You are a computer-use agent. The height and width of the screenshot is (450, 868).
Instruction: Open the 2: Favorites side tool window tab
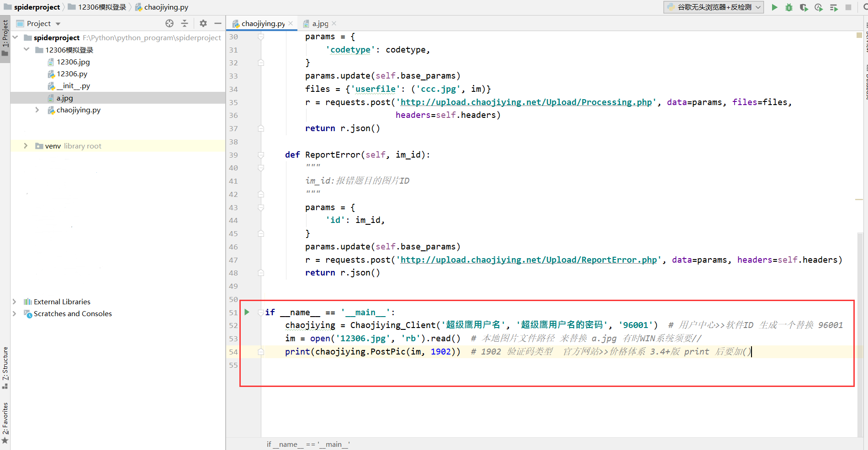(5, 423)
